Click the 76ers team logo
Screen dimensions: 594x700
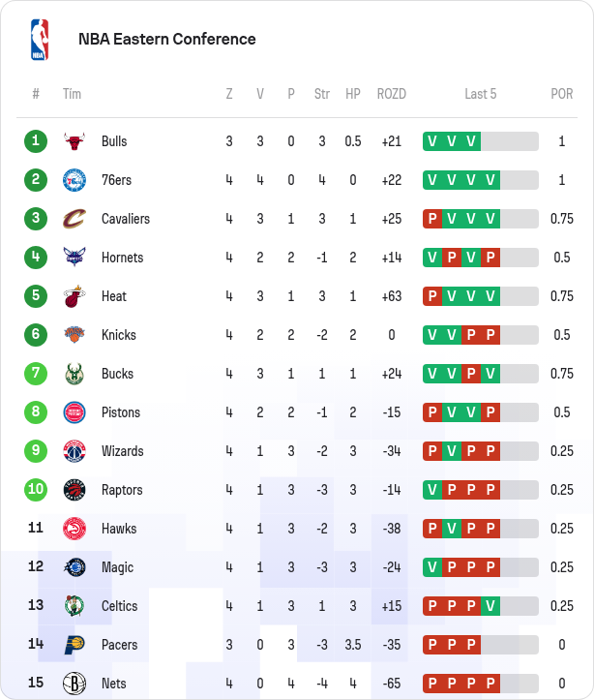click(74, 180)
